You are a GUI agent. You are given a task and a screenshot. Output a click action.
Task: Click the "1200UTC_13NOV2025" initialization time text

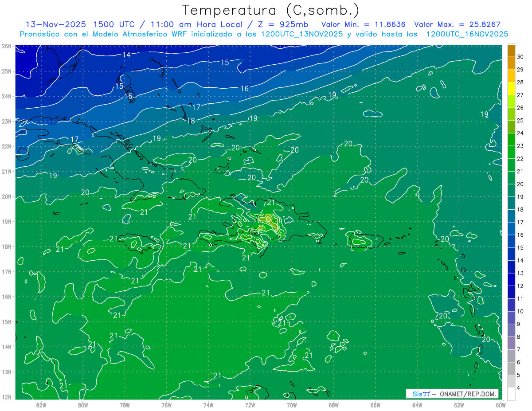pyautogui.click(x=301, y=34)
